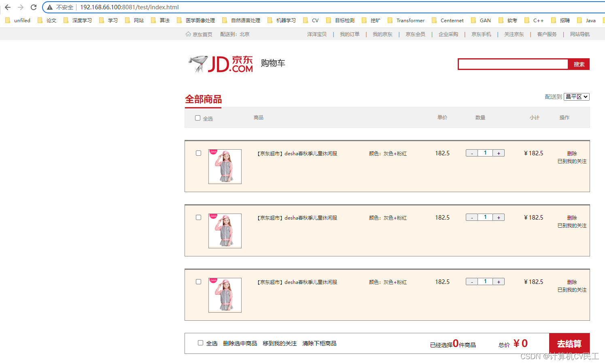The image size is (605, 364).
Task: Decrease quantity of the second cart item
Action: pyautogui.click(x=472, y=218)
